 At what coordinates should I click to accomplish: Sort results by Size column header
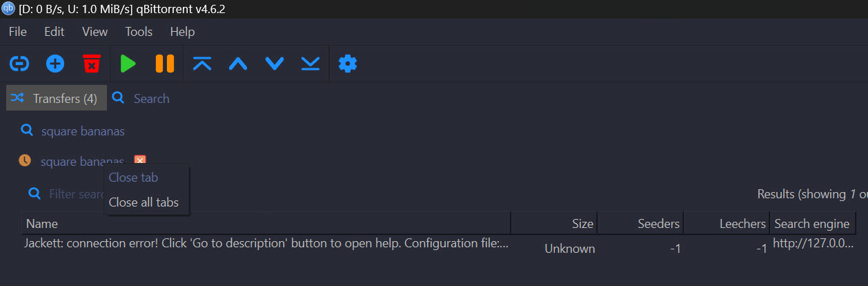coord(554,224)
